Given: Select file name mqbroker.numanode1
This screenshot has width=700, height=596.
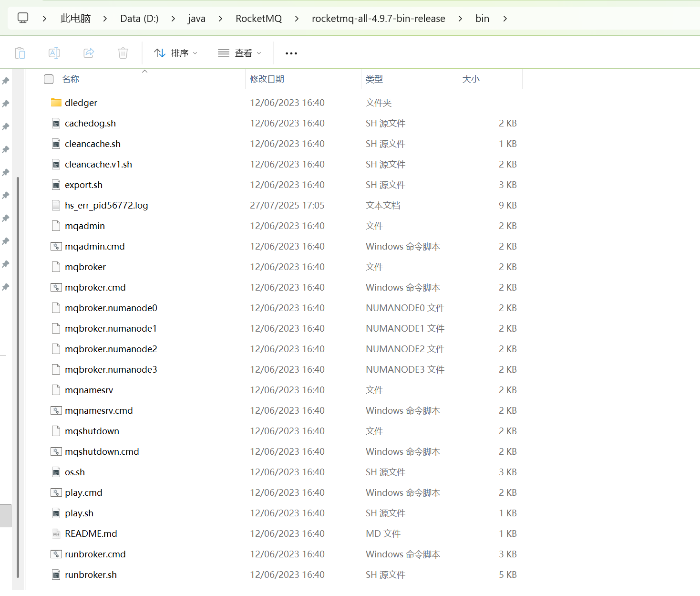Looking at the screenshot, I should [111, 328].
